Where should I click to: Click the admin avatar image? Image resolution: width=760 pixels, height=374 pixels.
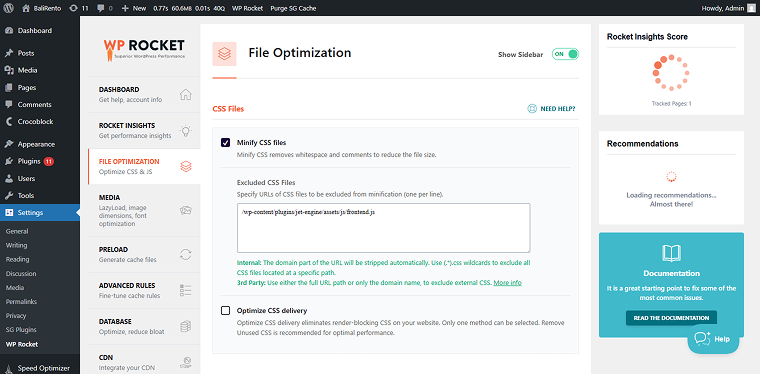[x=751, y=8]
